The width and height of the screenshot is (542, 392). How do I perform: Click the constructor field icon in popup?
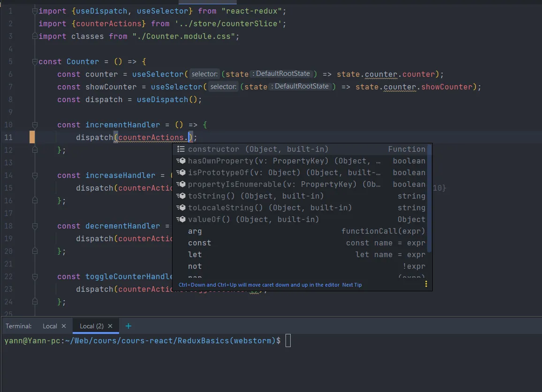click(181, 149)
